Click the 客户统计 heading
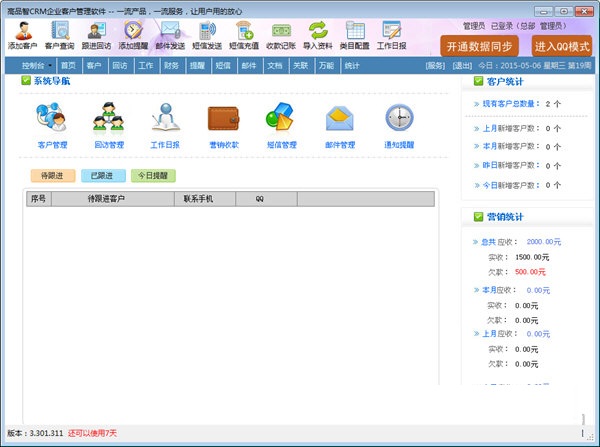 (x=504, y=82)
